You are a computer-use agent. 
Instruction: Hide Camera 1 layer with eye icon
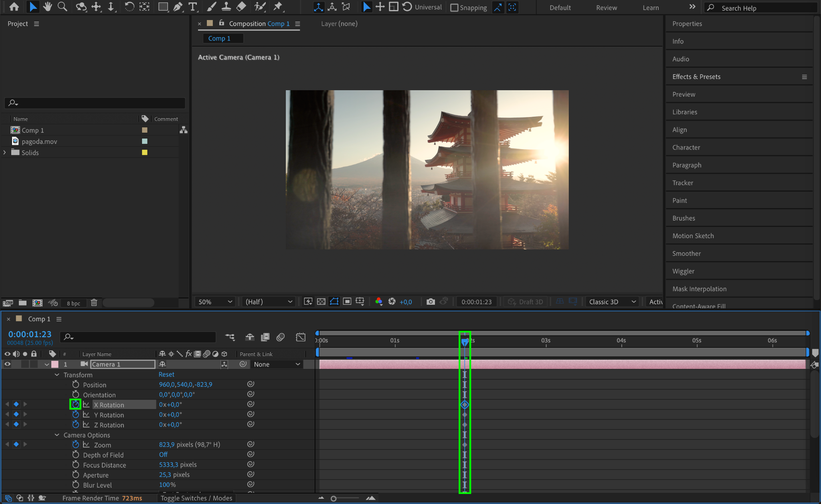point(7,364)
